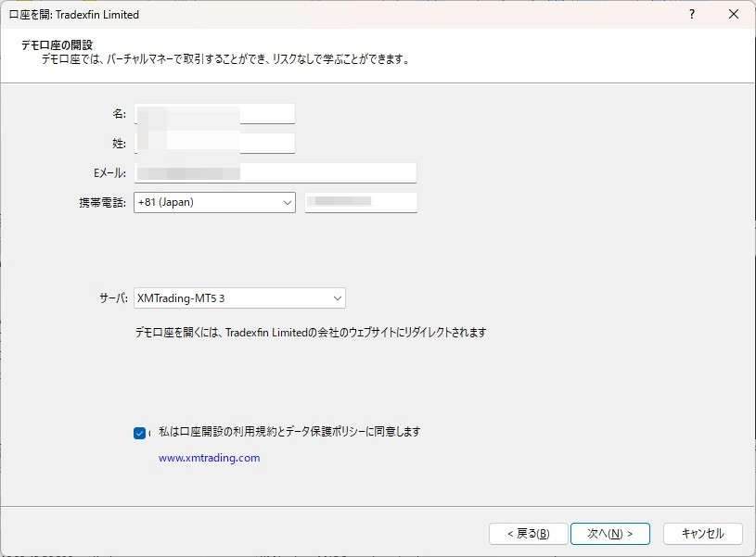Click the agreement label 私は口座開設の利用規約
The width and height of the screenshot is (756, 557).
pos(289,432)
